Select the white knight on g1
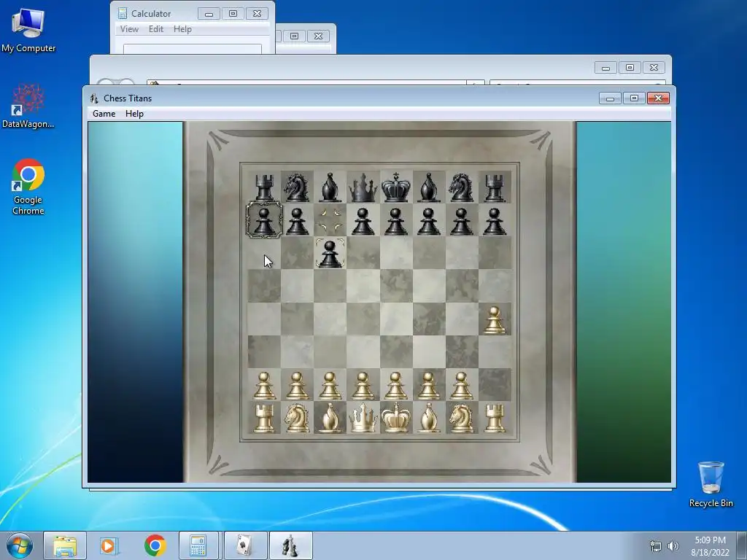 click(x=462, y=419)
